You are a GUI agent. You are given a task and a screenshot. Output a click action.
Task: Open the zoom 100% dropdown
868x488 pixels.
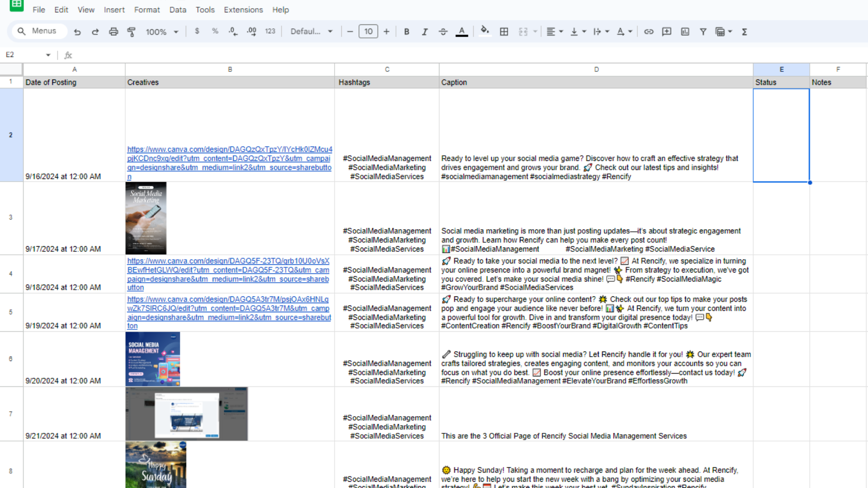pyautogui.click(x=162, y=32)
